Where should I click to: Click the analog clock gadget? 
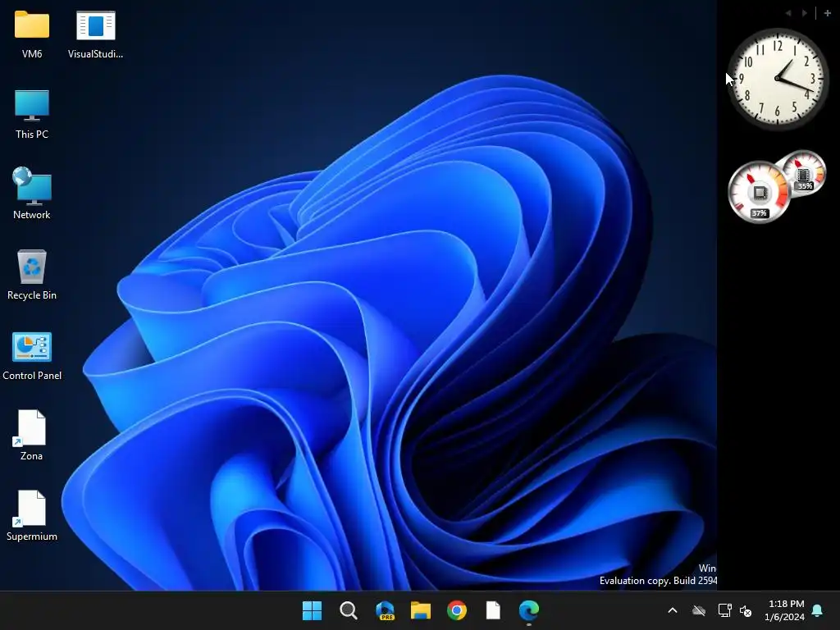point(778,79)
